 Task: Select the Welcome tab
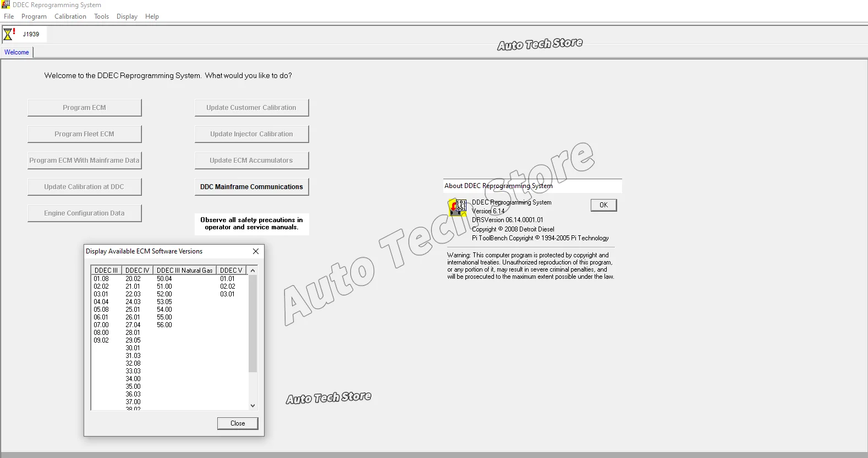17,52
